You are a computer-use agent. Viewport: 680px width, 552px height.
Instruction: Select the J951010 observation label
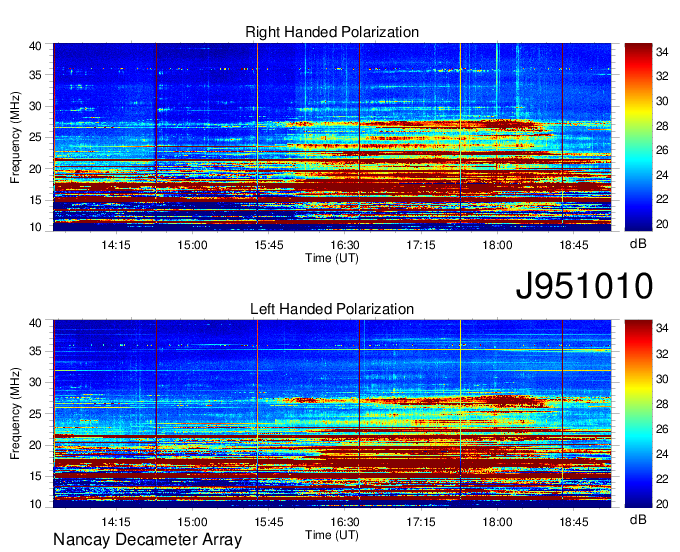click(x=584, y=286)
